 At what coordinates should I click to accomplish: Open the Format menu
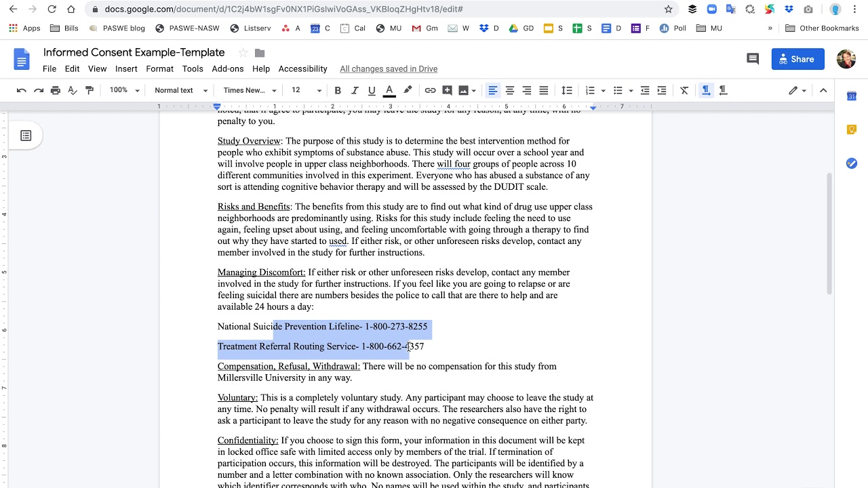159,68
